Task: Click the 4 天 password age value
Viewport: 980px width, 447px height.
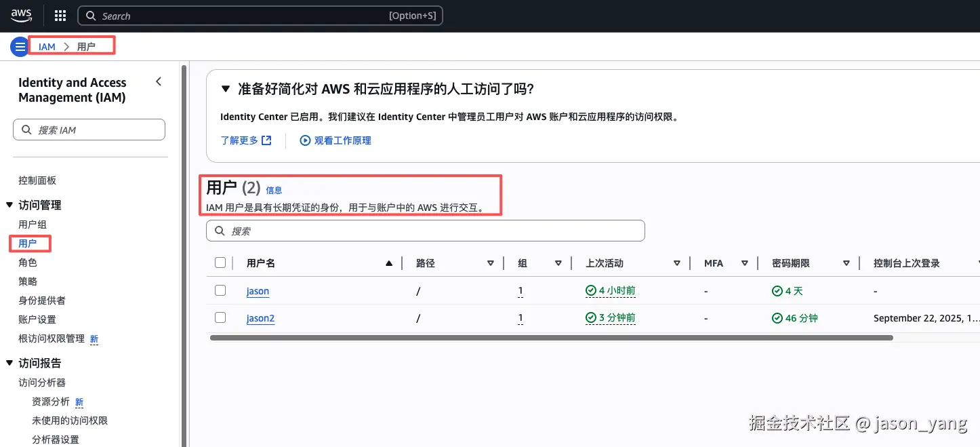Action: (x=794, y=291)
